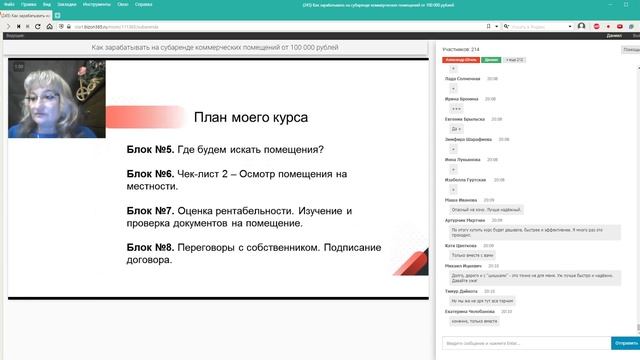The width and height of the screenshot is (640, 360).
Task: Click the blue Отправить send button
Action: click(626, 343)
